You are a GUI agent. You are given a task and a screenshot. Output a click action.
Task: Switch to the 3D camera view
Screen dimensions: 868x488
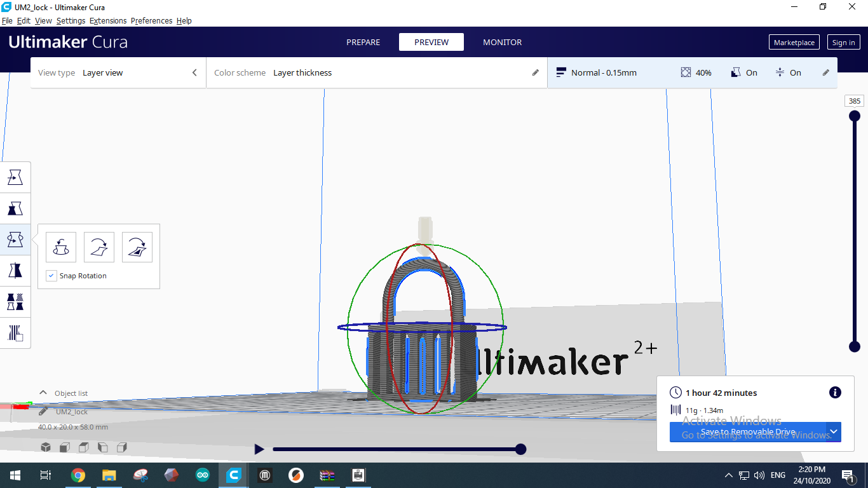(46, 447)
